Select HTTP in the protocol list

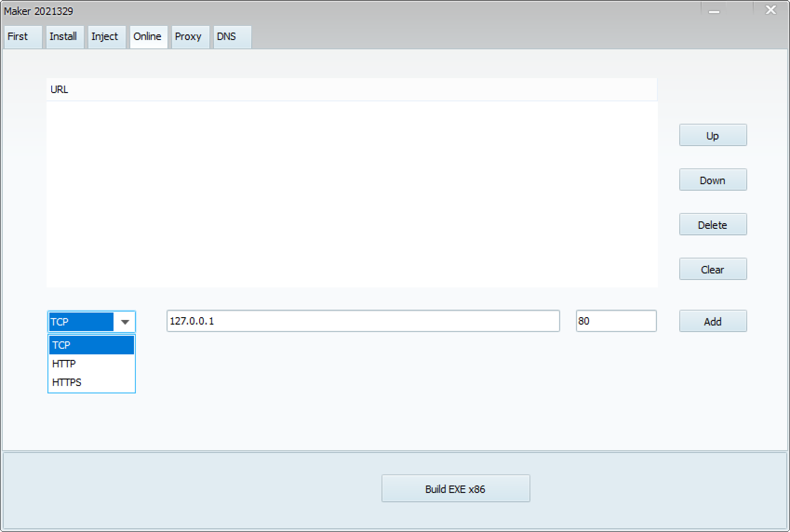point(91,364)
